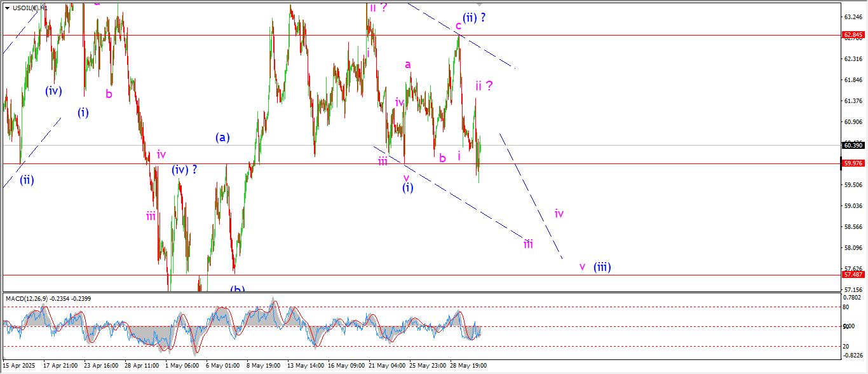Click the 13 May 14:00 time label

pos(306,366)
